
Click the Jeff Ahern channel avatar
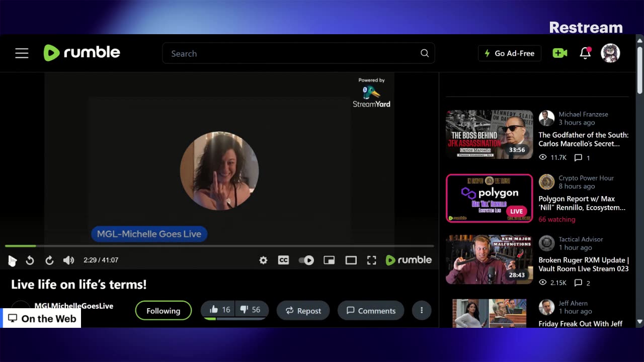coord(546,307)
